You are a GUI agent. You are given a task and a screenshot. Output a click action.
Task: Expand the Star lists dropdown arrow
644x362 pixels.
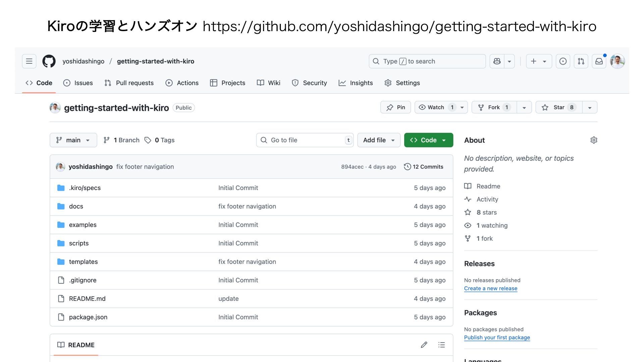coord(590,107)
